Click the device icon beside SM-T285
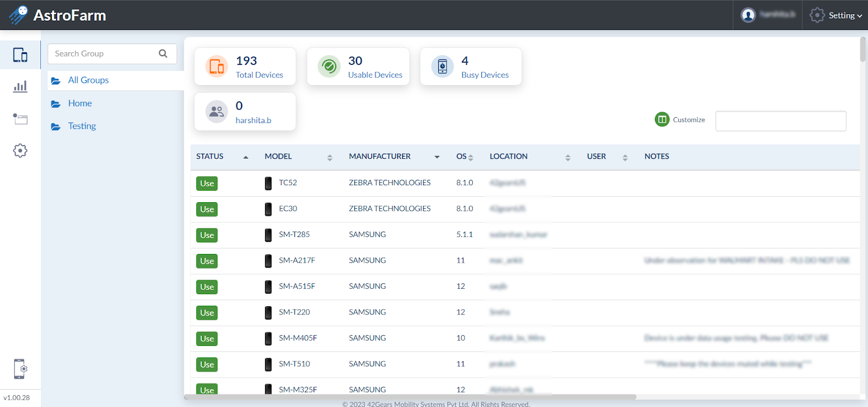Screen dimensions: 868x407 (268, 235)
